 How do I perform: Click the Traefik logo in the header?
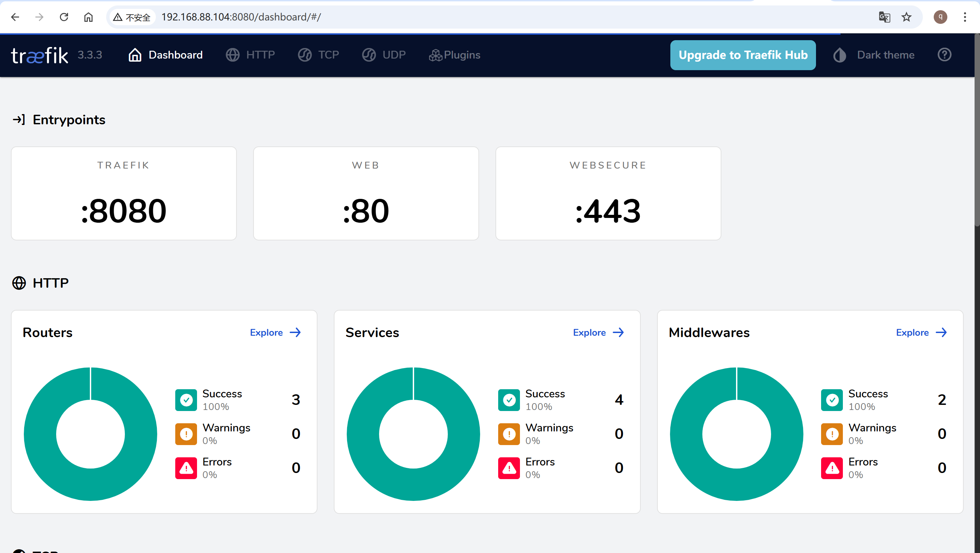[39, 55]
